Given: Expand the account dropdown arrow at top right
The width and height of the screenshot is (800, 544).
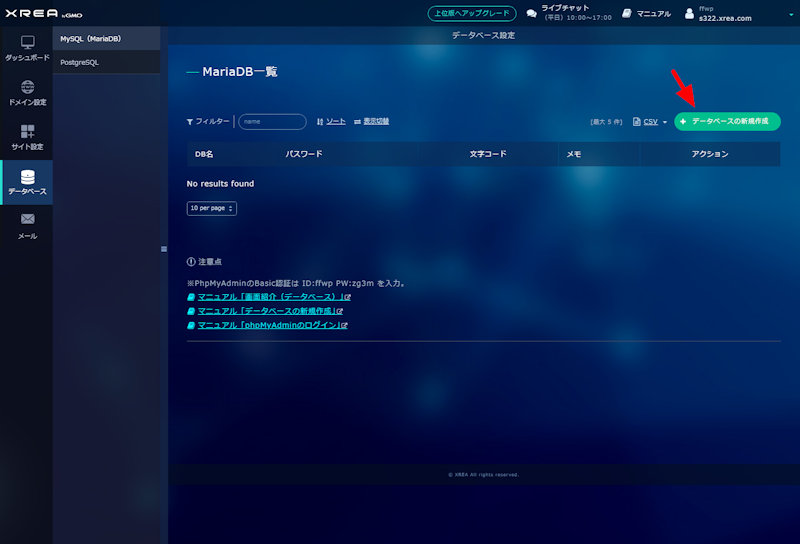Looking at the screenshot, I should (790, 13).
